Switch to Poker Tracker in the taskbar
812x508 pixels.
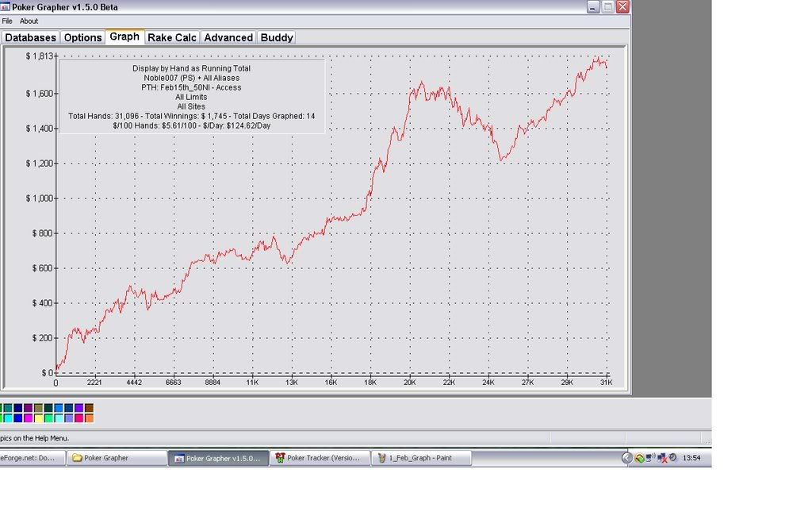[x=320, y=458]
